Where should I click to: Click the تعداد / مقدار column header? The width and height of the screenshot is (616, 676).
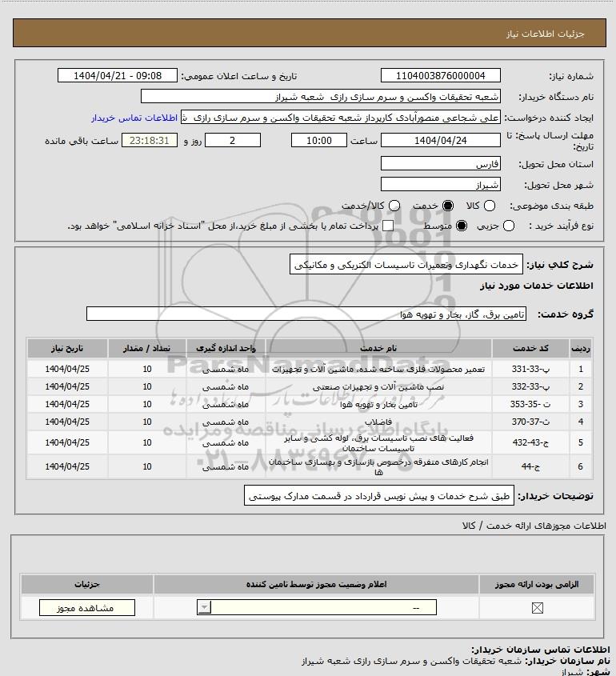(147, 348)
